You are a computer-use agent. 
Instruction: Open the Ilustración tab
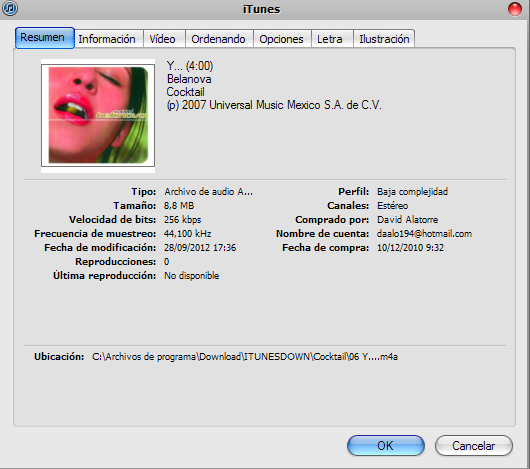[x=384, y=39]
